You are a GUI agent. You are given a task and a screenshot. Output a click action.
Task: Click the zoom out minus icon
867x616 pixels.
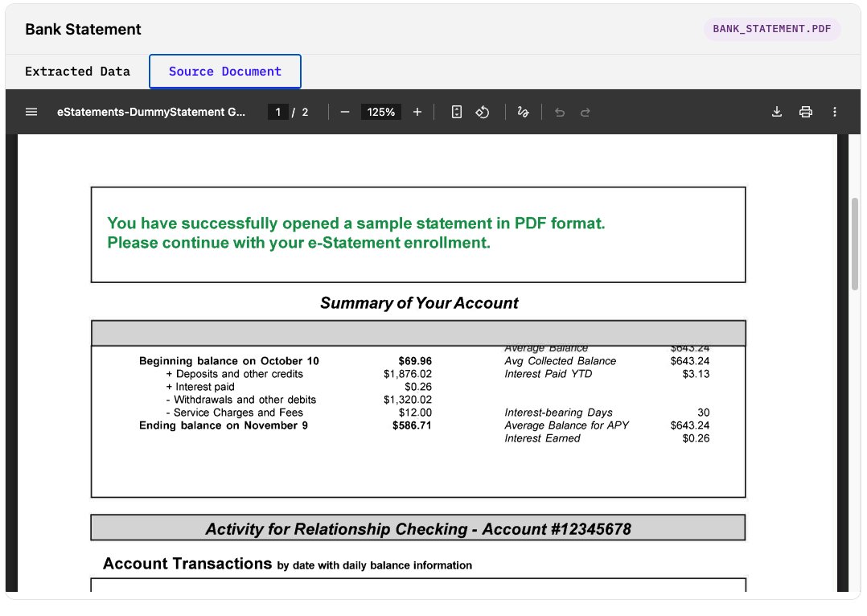[x=345, y=112]
